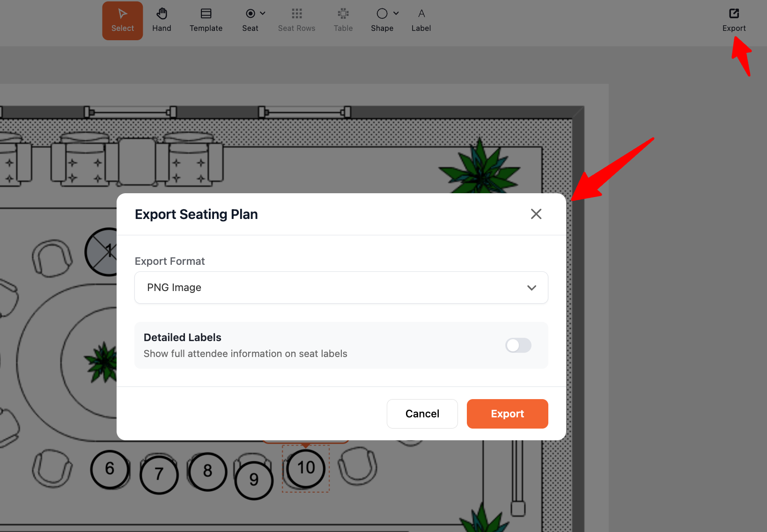Click the Seat Rows grid icon
The width and height of the screenshot is (767, 532).
coord(296,14)
